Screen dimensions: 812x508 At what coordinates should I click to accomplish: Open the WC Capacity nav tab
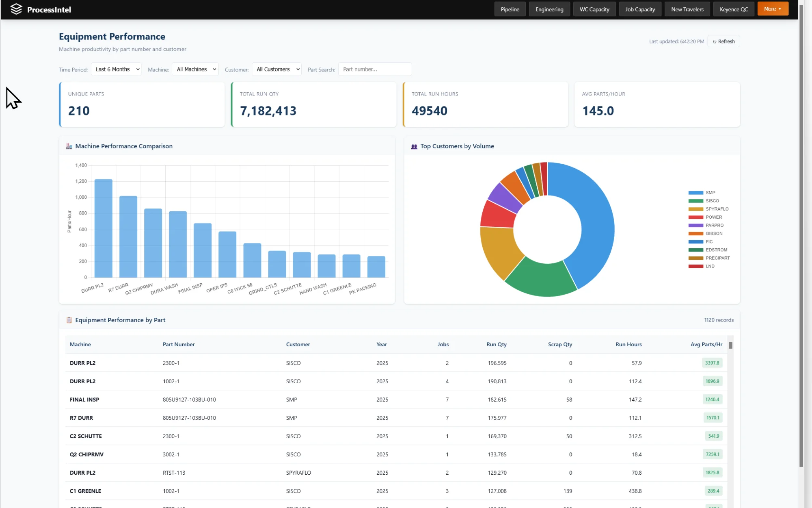click(x=594, y=9)
